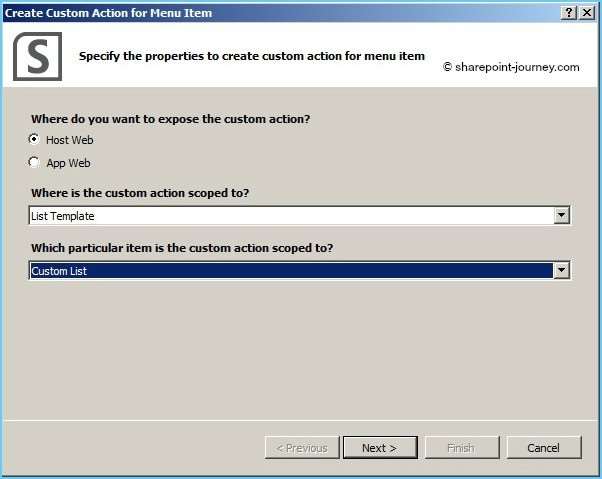Click the Cancel button
Viewport: 602px width, 479px height.
[x=544, y=448]
